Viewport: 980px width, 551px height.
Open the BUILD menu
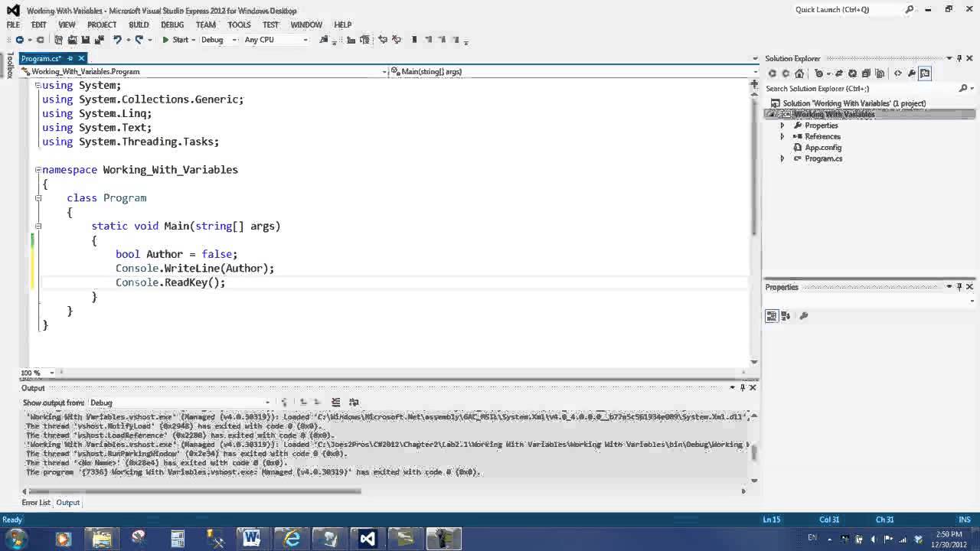click(139, 24)
